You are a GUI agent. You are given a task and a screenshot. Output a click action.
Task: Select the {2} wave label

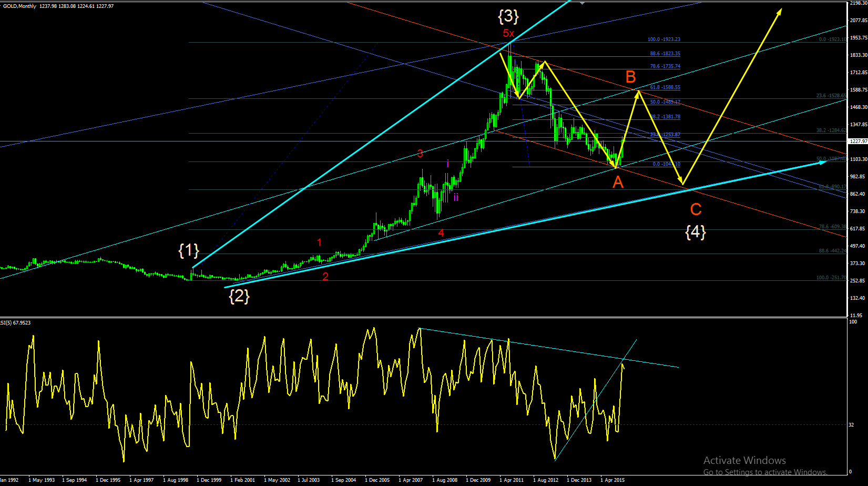coord(239,296)
